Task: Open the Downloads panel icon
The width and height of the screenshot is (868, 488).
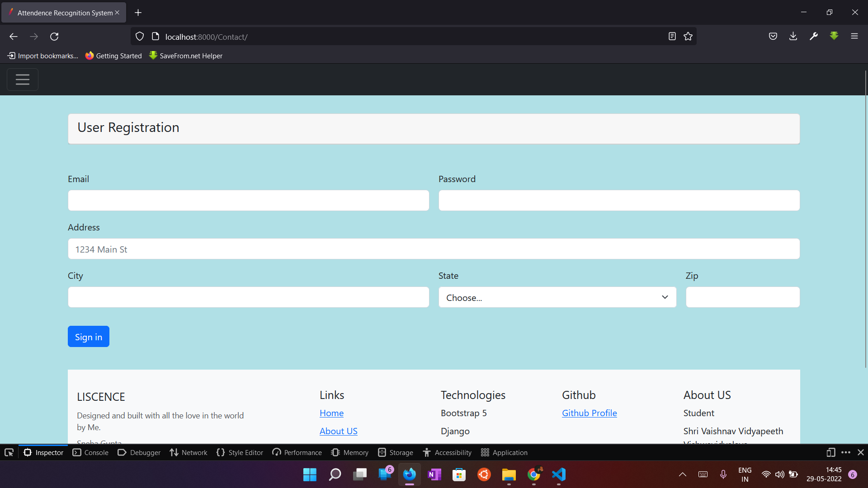Action: click(x=793, y=36)
